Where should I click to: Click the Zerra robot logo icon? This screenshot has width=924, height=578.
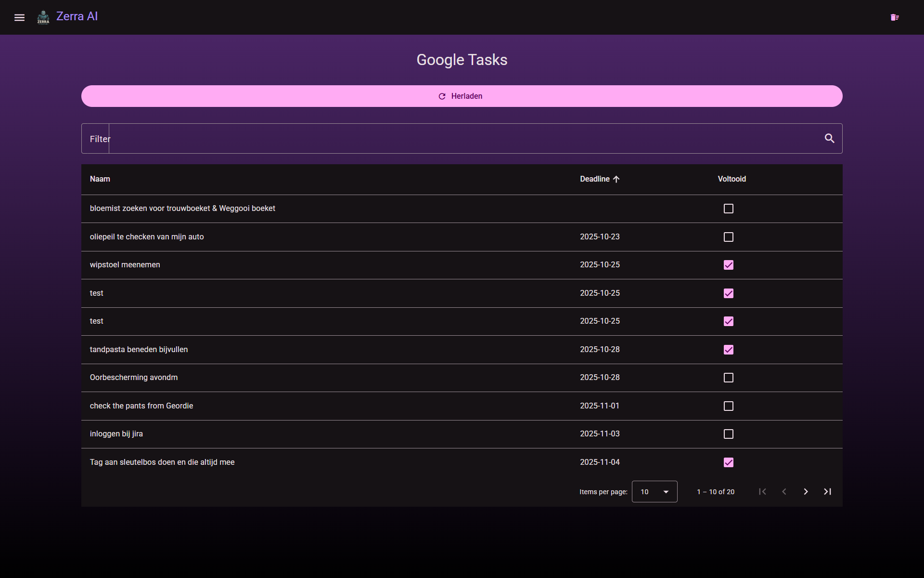click(43, 17)
